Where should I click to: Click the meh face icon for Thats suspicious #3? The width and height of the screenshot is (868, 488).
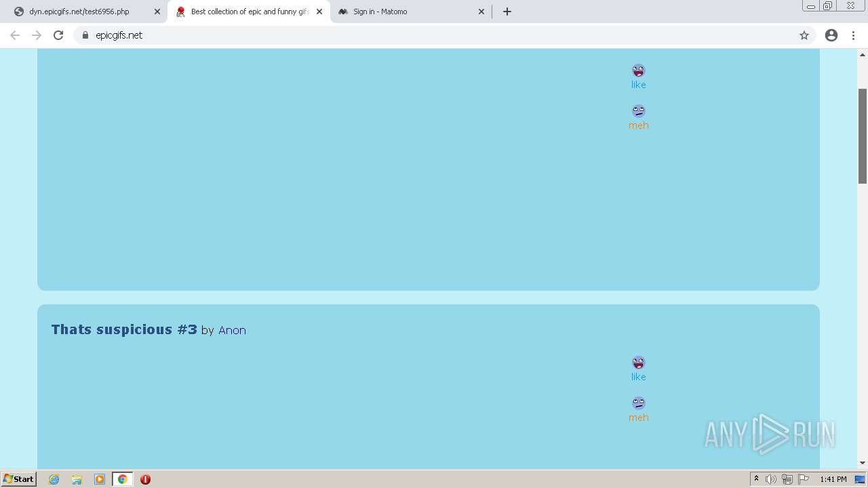click(x=639, y=403)
